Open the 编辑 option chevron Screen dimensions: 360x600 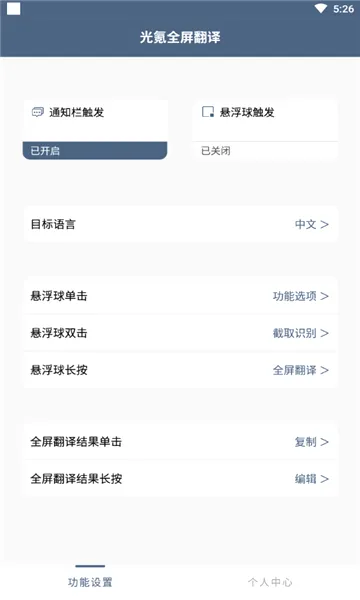coord(312,479)
